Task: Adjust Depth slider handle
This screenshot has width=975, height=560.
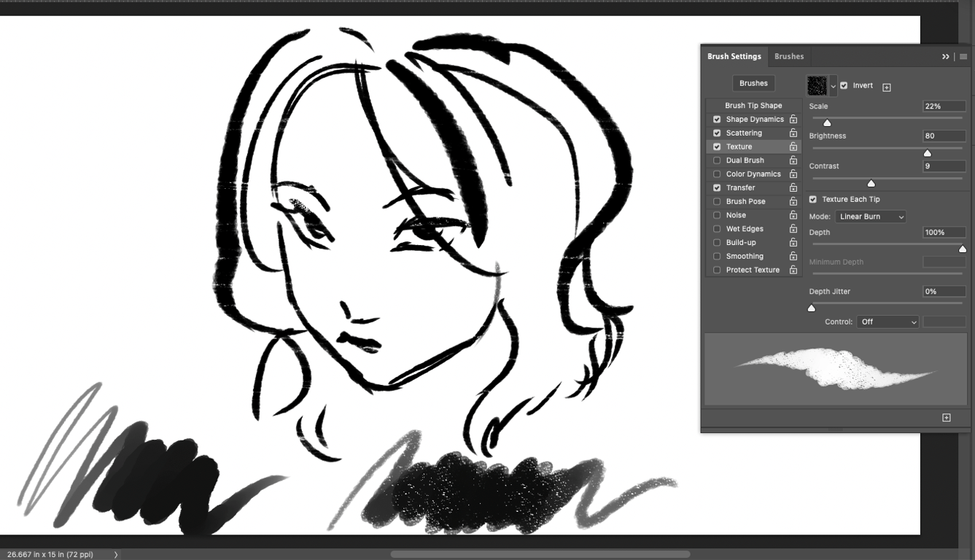Action: coord(963,249)
